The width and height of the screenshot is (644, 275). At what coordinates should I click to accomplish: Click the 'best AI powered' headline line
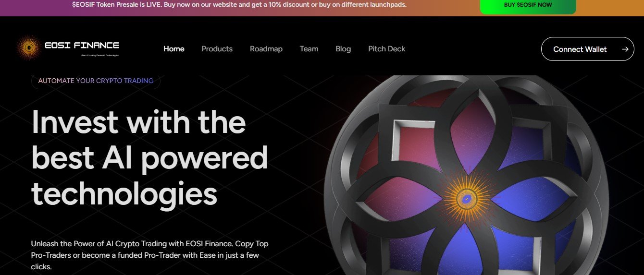point(149,158)
